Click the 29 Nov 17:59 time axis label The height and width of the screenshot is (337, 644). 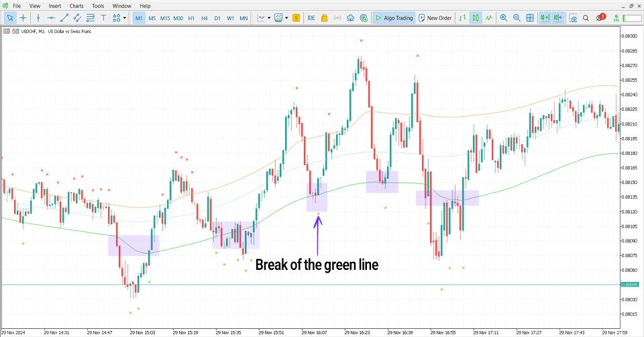pos(614,332)
